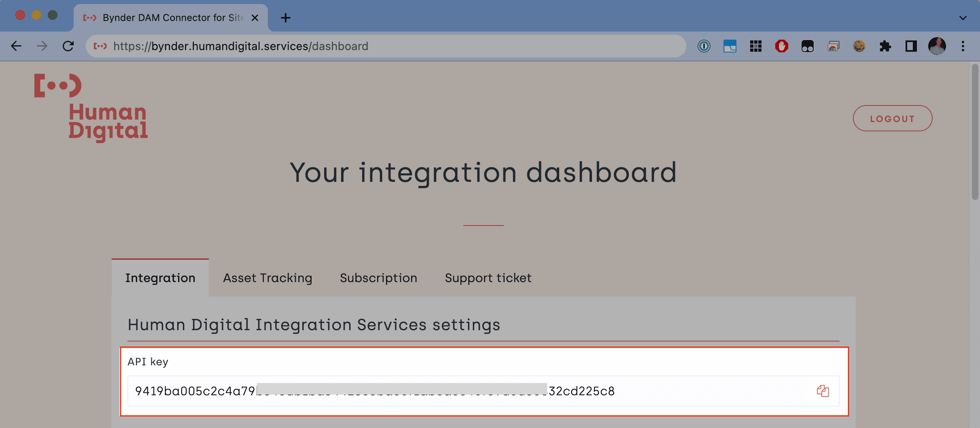Expand the tab search chevron
The image size is (980, 428).
pyautogui.click(x=963, y=18)
